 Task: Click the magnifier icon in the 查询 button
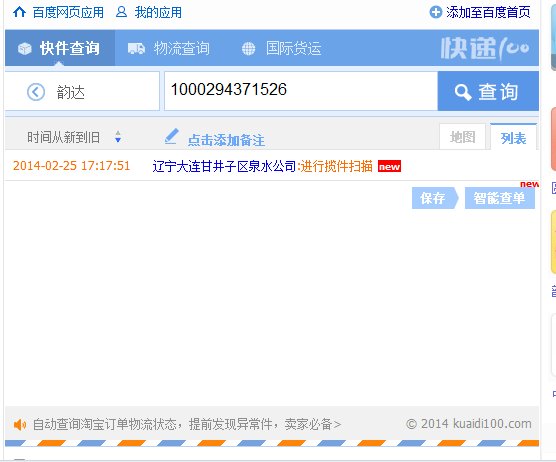463,92
